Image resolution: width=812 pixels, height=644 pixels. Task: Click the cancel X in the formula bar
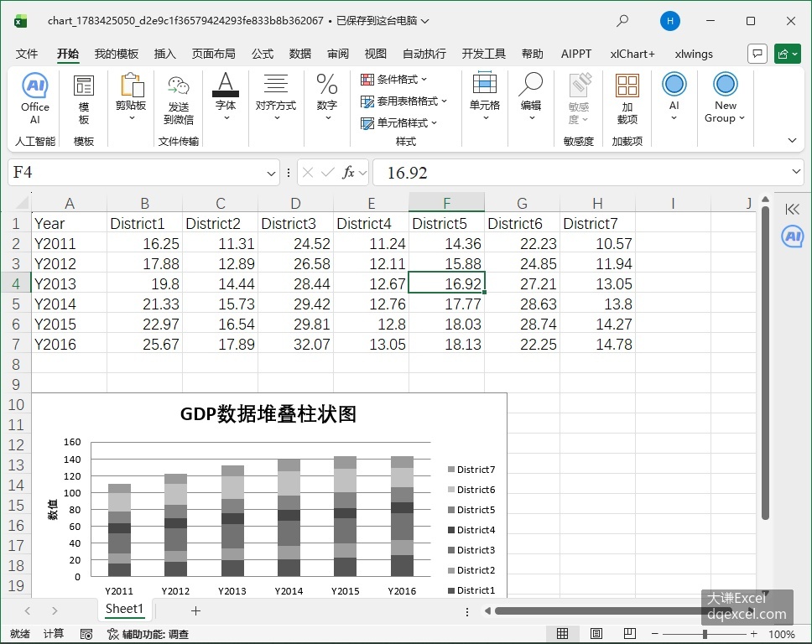click(x=308, y=173)
